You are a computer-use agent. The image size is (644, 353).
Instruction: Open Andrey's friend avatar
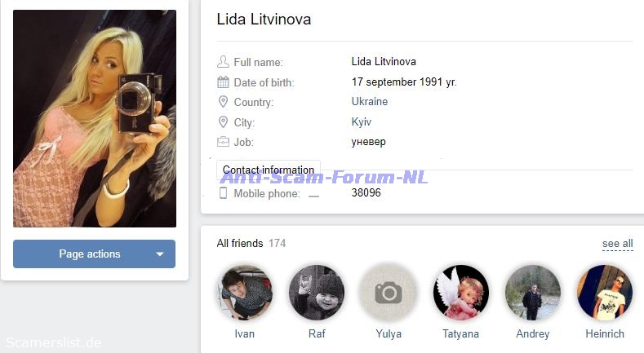tap(532, 293)
